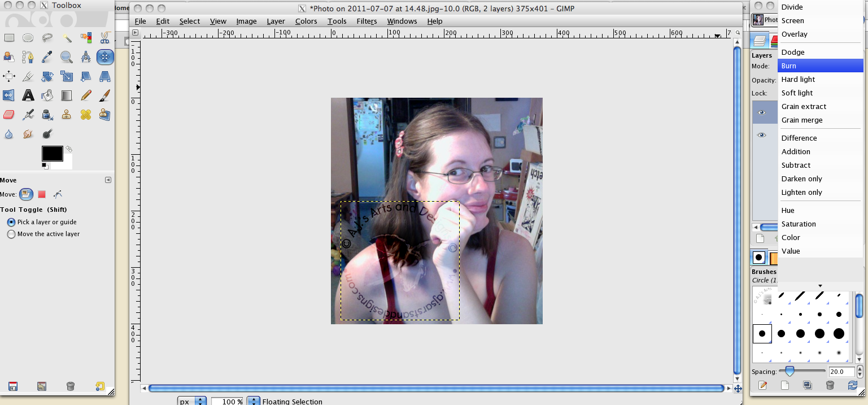The height and width of the screenshot is (405, 868).
Task: Open the Filters menu
Action: (x=367, y=21)
